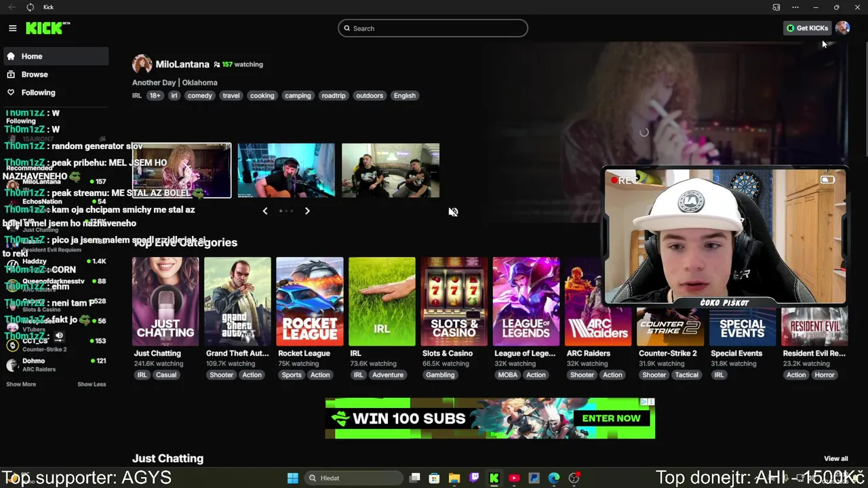Focus the Search field

click(433, 28)
